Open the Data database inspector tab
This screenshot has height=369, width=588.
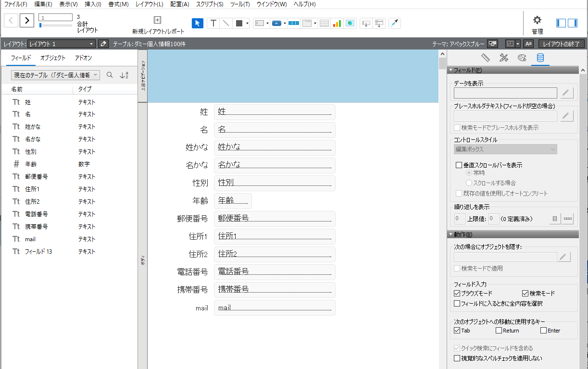coord(540,58)
